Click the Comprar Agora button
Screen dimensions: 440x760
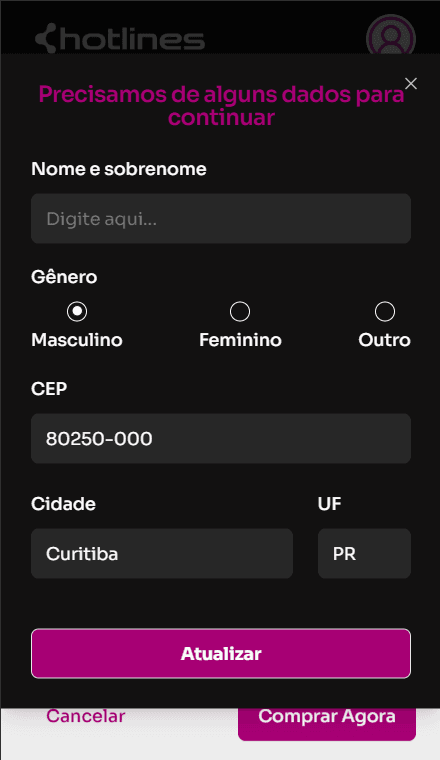click(x=327, y=720)
